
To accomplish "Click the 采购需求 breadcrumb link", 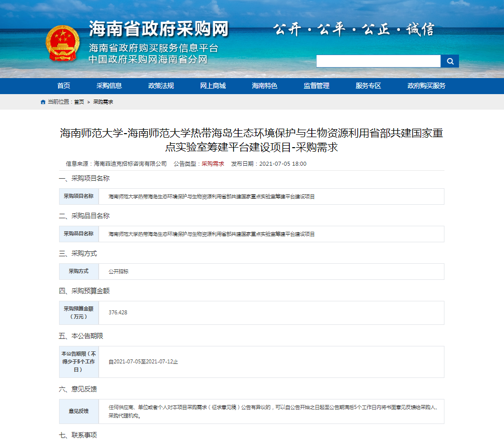I will pos(103,102).
